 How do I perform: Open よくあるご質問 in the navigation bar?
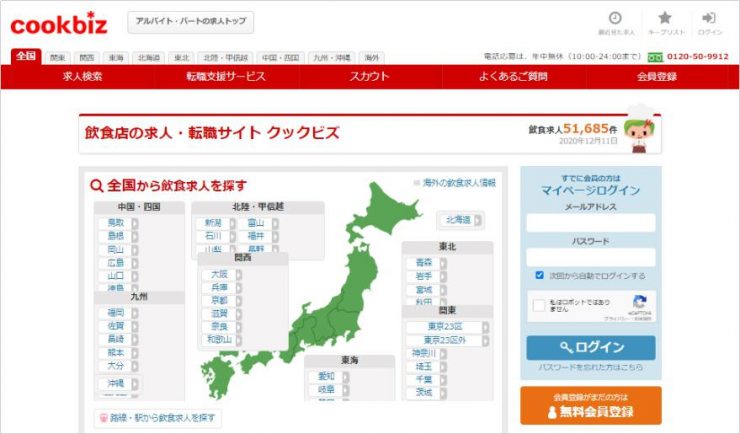tap(513, 76)
